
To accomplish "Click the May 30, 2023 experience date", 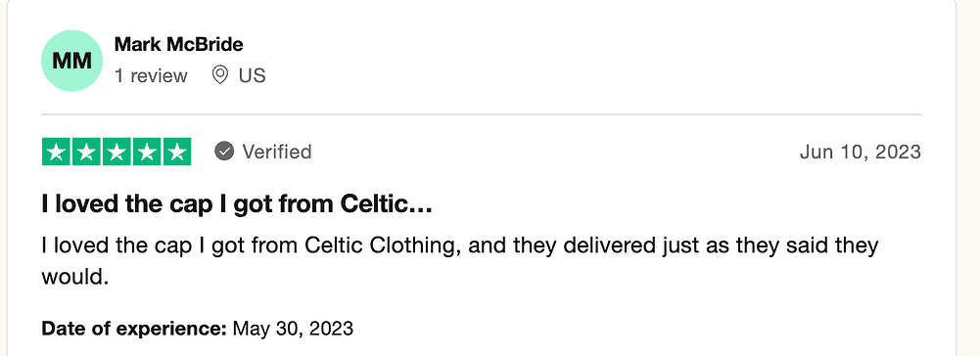I will (293, 329).
